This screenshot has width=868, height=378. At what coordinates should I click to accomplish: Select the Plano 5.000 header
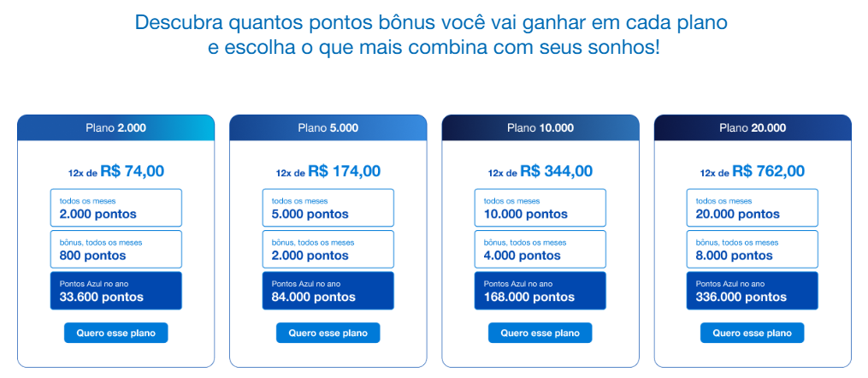(328, 128)
